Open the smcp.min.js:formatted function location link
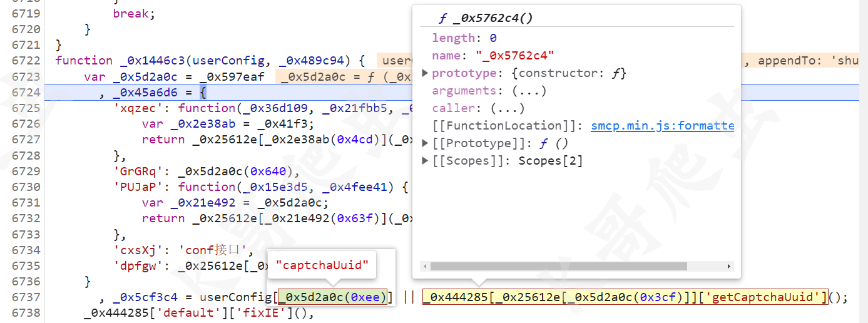The image size is (868, 323). 662,126
